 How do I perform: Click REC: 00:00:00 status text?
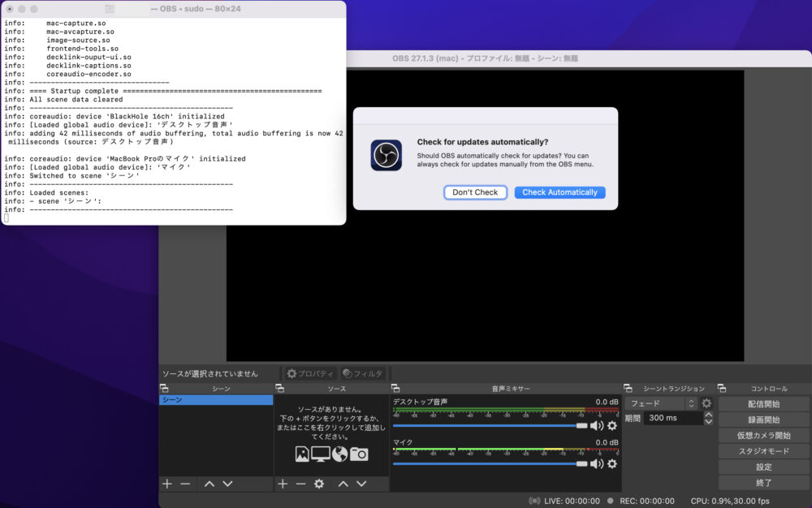click(x=647, y=501)
